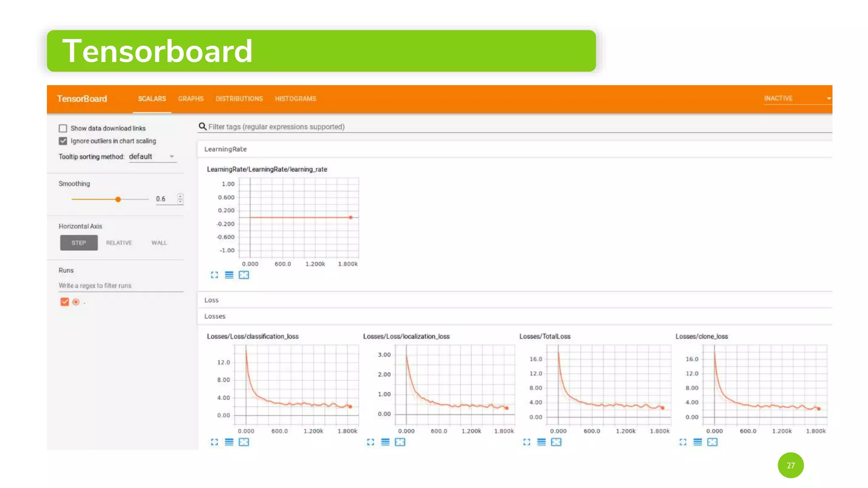The height and width of the screenshot is (488, 868).
Task: Click the Losses/TotalLoss chart title
Action: [x=545, y=336]
